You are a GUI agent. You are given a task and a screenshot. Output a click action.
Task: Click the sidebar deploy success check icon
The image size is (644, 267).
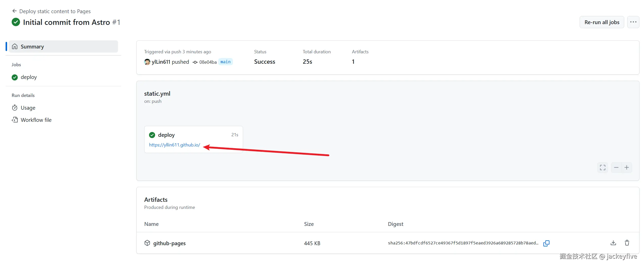(x=15, y=77)
